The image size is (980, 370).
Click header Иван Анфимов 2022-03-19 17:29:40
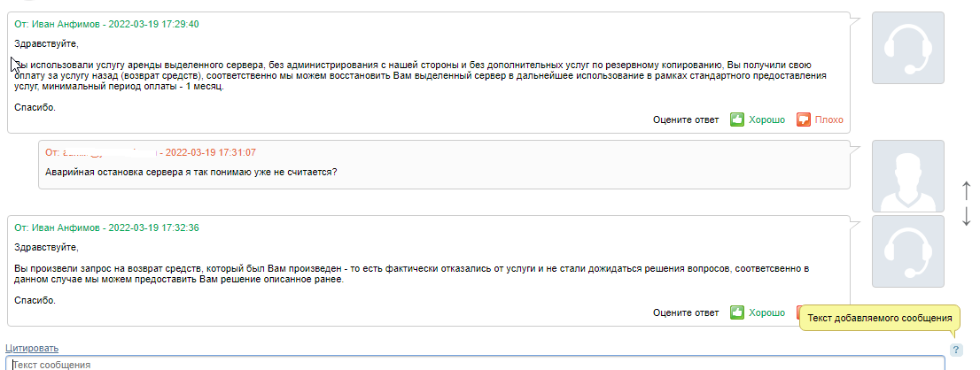[107, 24]
